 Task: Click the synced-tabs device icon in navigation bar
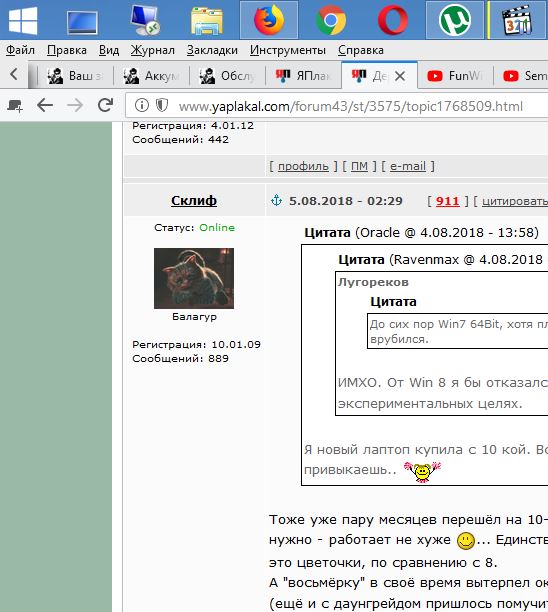pos(15,105)
